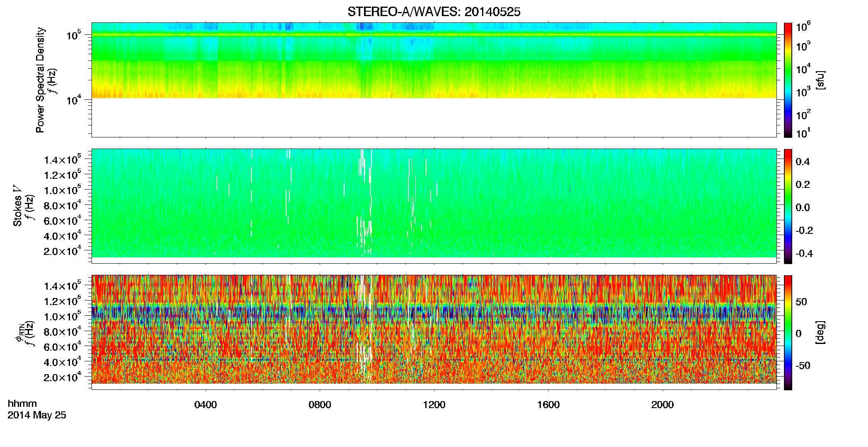Image resolution: width=868 pixels, height=447 pixels.
Task: Click the -50 tick on degrees colorbar
Action: pyautogui.click(x=803, y=365)
